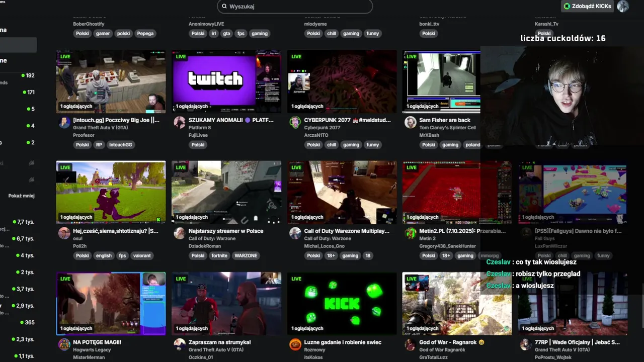Image resolution: width=644 pixels, height=362 pixels.
Task: Open the God of War Ragnarök category link
Action: click(442, 349)
